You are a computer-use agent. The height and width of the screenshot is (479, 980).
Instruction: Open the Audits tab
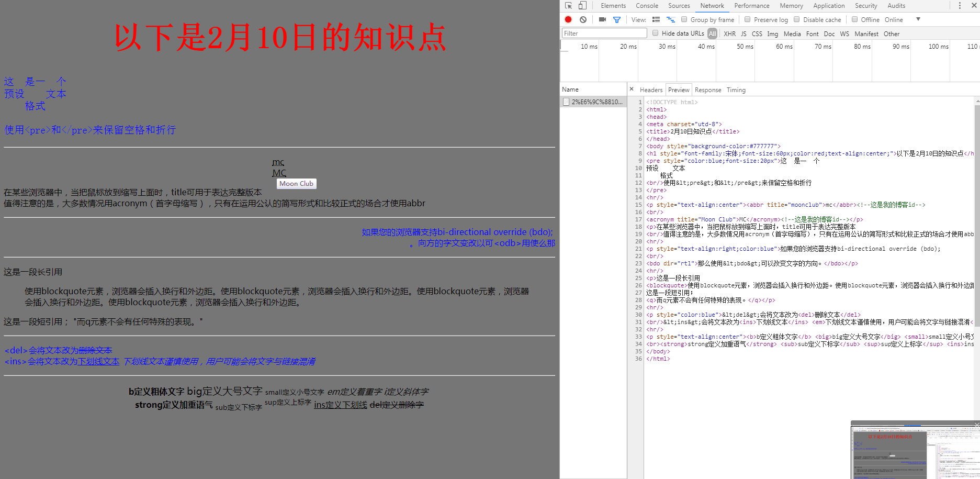click(x=896, y=6)
